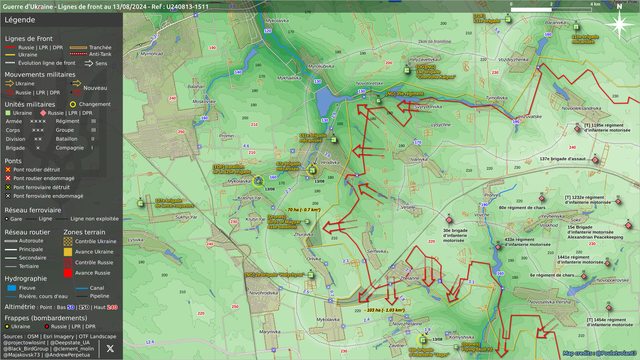Click the white north compass star

619,24
